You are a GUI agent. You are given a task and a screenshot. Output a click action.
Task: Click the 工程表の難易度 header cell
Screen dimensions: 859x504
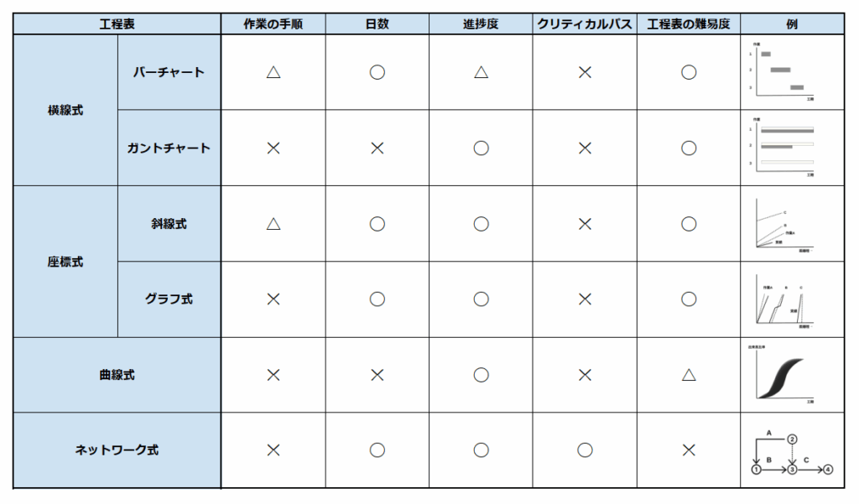(x=689, y=24)
